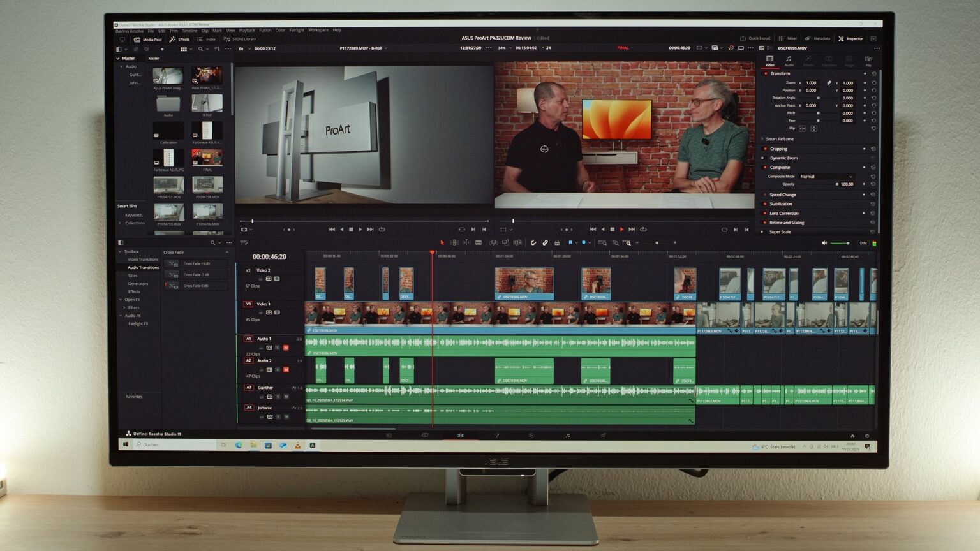Play the source viewer clip forward
Image resolution: width=980 pixels, height=551 pixels.
tap(360, 229)
